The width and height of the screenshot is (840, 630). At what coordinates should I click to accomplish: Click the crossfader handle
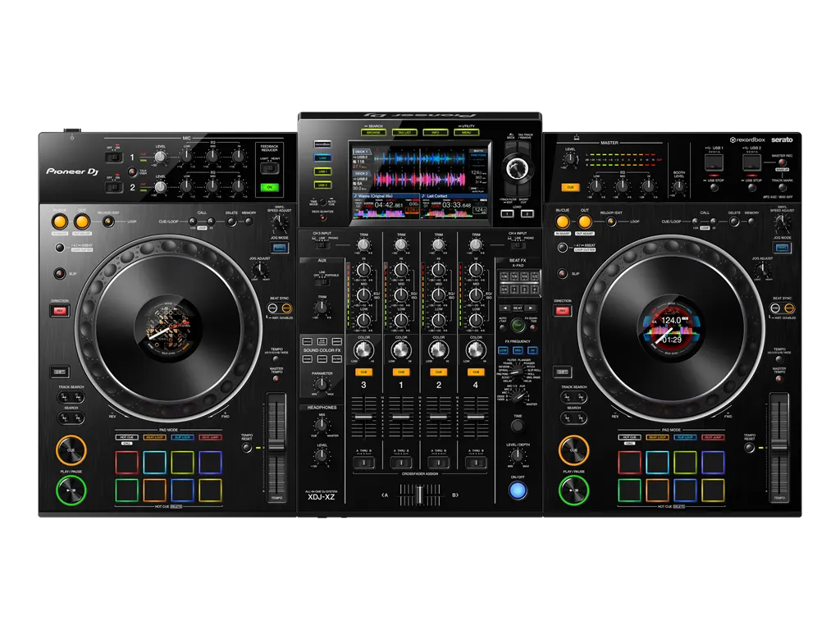[420, 495]
